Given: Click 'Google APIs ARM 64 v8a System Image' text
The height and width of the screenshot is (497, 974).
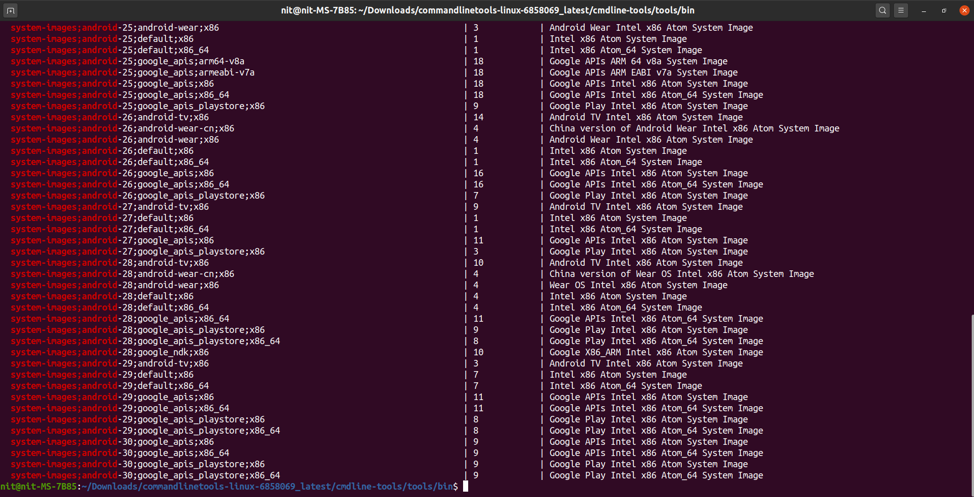Looking at the screenshot, I should pos(638,61).
